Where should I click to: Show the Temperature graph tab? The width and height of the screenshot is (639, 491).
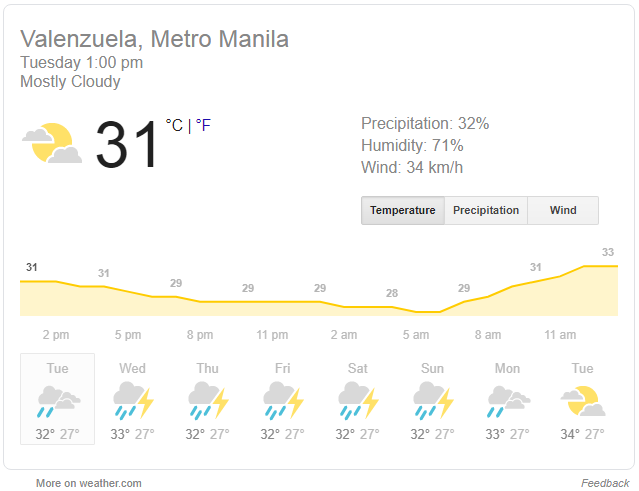(x=403, y=210)
